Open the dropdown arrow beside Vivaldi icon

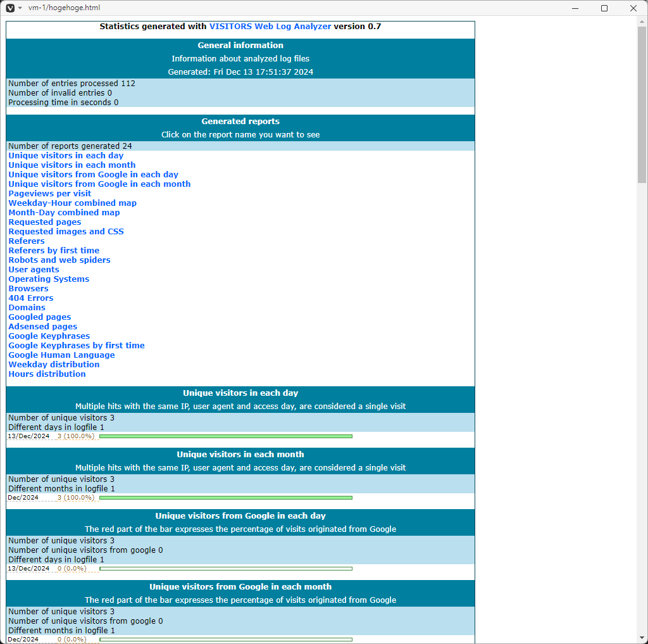[20, 8]
